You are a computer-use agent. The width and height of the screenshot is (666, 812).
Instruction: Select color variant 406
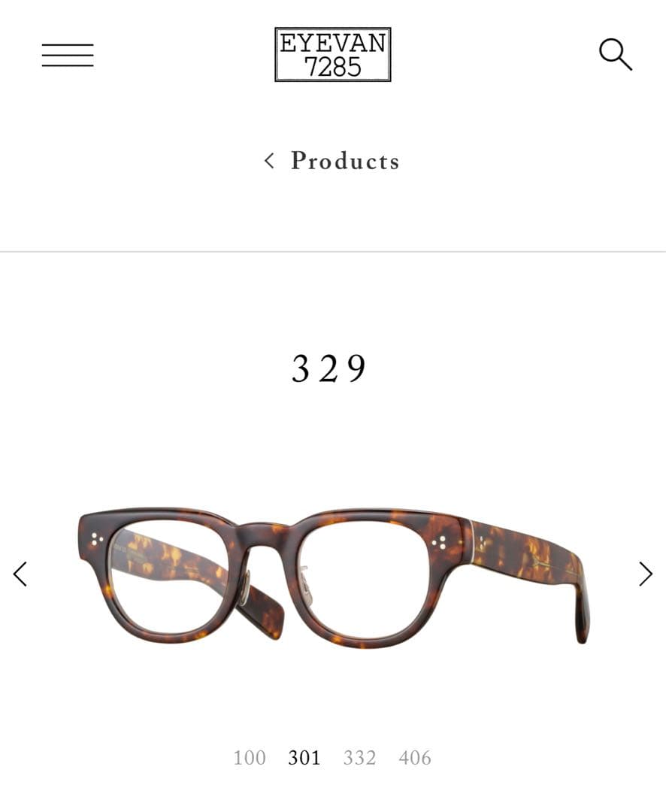pyautogui.click(x=415, y=758)
